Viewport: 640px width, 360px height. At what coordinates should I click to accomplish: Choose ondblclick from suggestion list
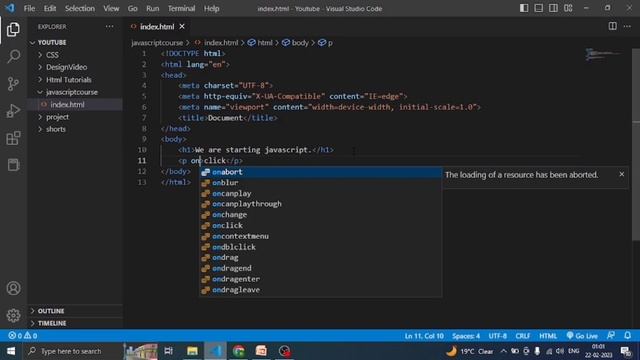(x=320, y=247)
